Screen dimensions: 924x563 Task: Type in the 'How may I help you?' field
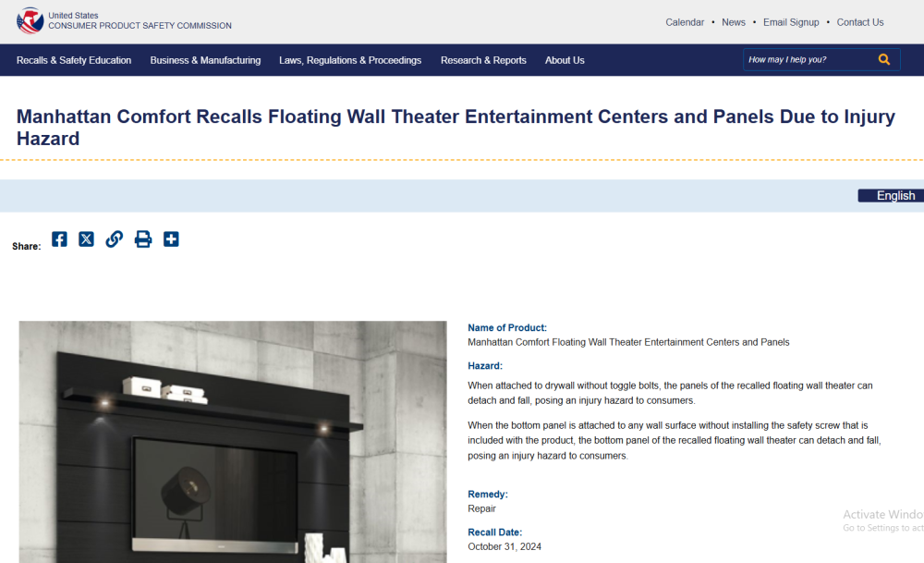807,60
